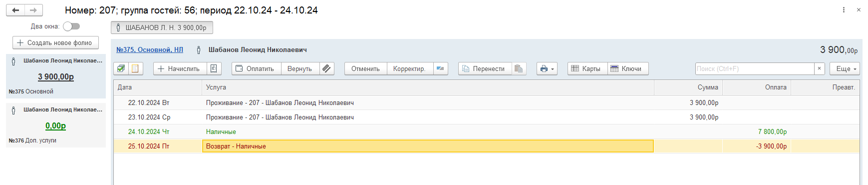The width and height of the screenshot is (868, 185).
Task: Go back with the left arrow button
Action: (x=15, y=10)
